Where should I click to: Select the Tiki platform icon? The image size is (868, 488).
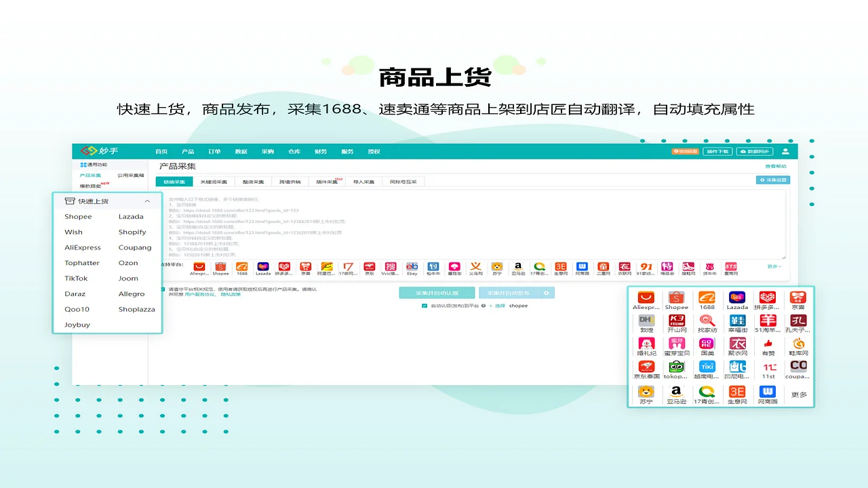tap(707, 368)
